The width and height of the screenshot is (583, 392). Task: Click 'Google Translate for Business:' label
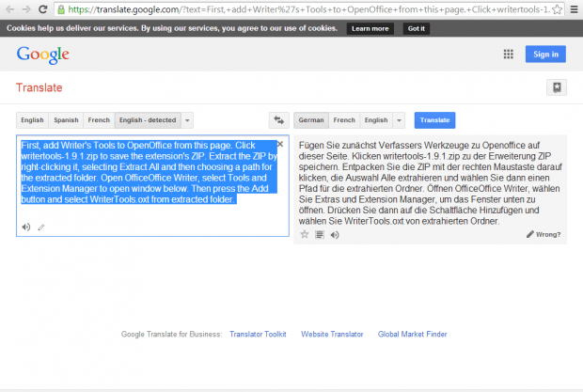point(171,334)
